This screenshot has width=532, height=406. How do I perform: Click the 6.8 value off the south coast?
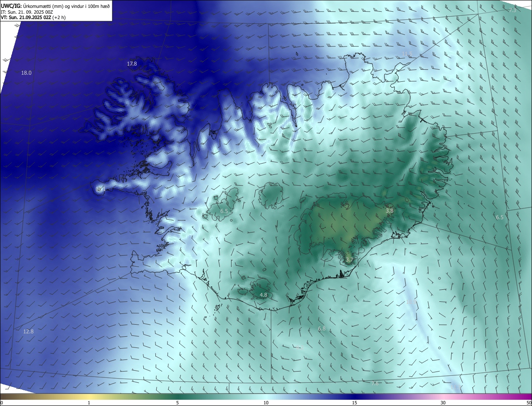coord(322,329)
